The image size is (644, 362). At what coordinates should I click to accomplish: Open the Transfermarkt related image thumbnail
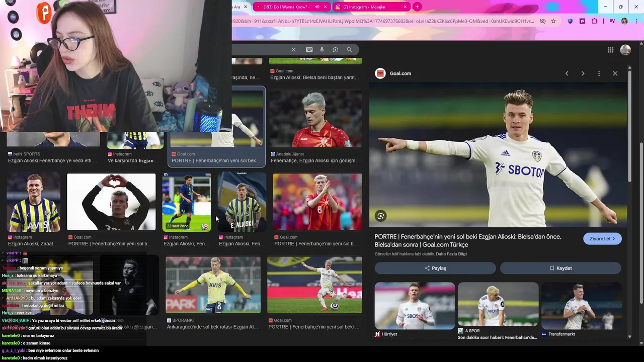click(x=581, y=306)
